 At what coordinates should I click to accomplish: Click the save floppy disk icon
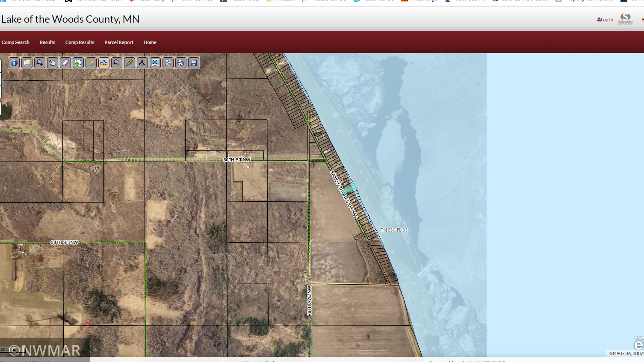coord(194,63)
